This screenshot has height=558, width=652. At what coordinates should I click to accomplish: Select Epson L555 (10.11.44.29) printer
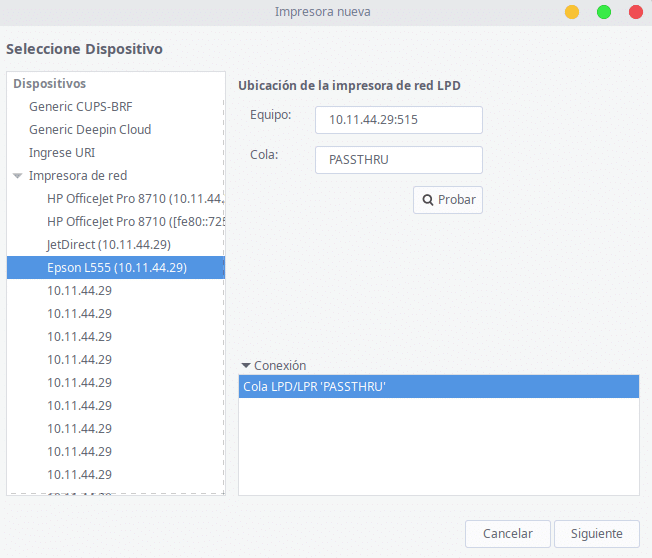click(116, 268)
